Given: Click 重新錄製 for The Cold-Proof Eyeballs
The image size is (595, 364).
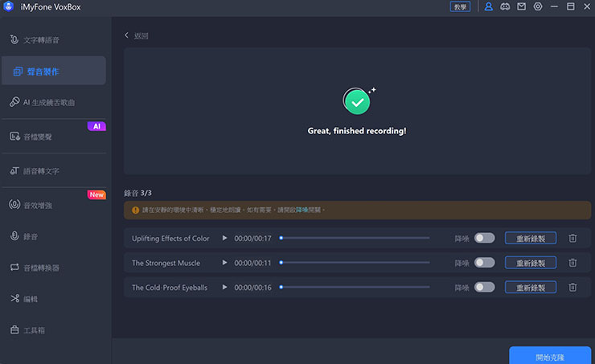Looking at the screenshot, I should [530, 287].
